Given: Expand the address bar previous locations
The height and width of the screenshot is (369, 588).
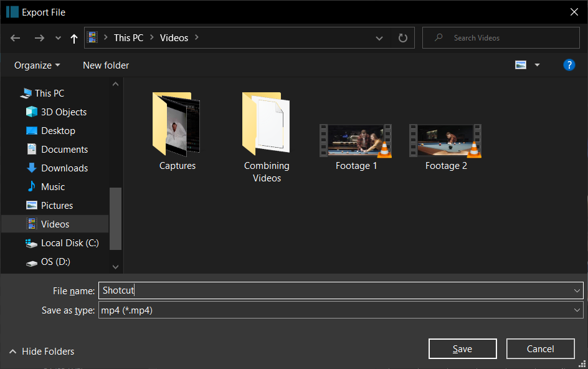Looking at the screenshot, I should click(x=379, y=38).
